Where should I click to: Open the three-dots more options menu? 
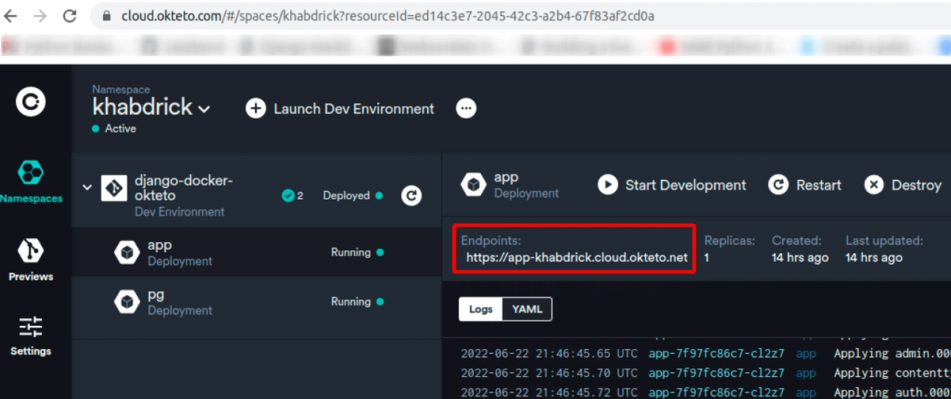pos(466,109)
